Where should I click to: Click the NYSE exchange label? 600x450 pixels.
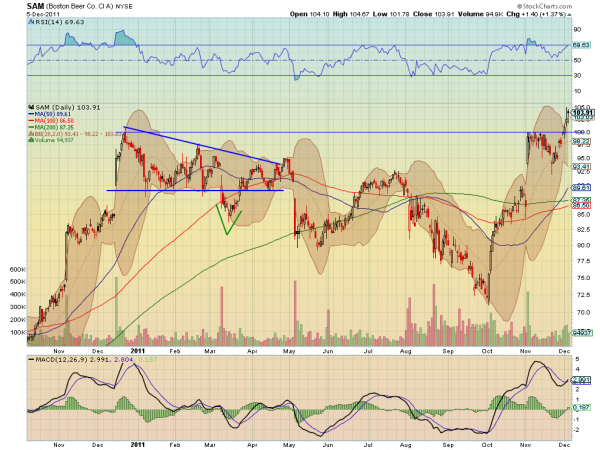click(123, 7)
